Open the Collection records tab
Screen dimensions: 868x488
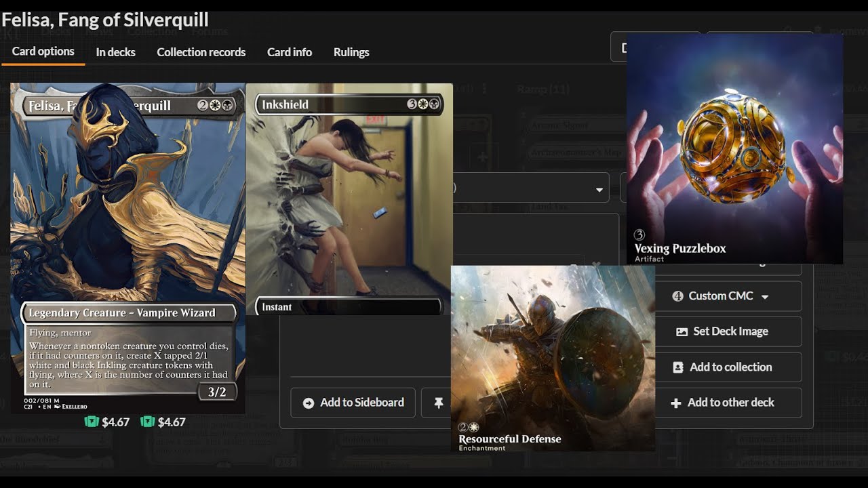(201, 52)
